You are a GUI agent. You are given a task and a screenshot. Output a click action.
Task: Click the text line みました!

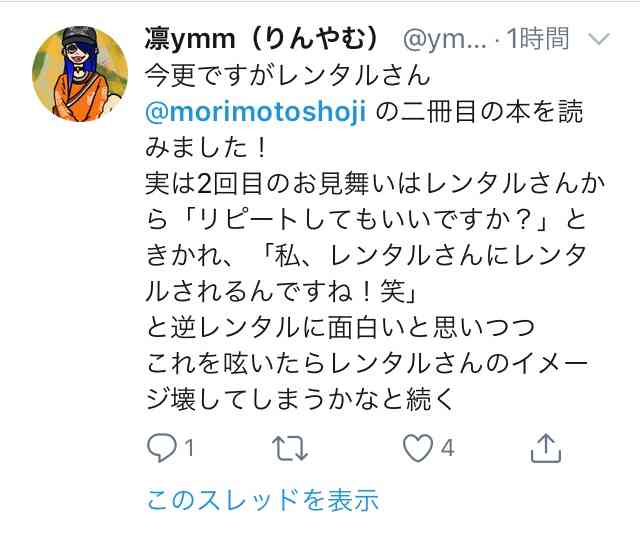207,147
